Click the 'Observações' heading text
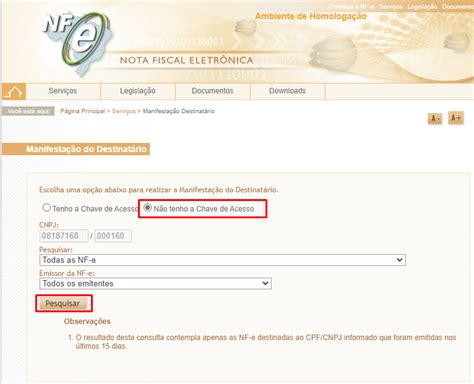This screenshot has height=384, width=474. click(87, 321)
